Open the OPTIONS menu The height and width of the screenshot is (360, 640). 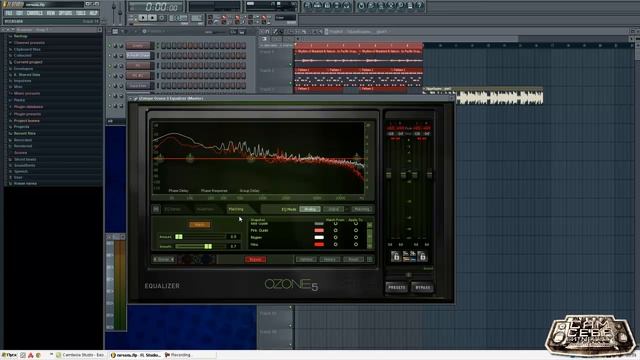[65, 13]
